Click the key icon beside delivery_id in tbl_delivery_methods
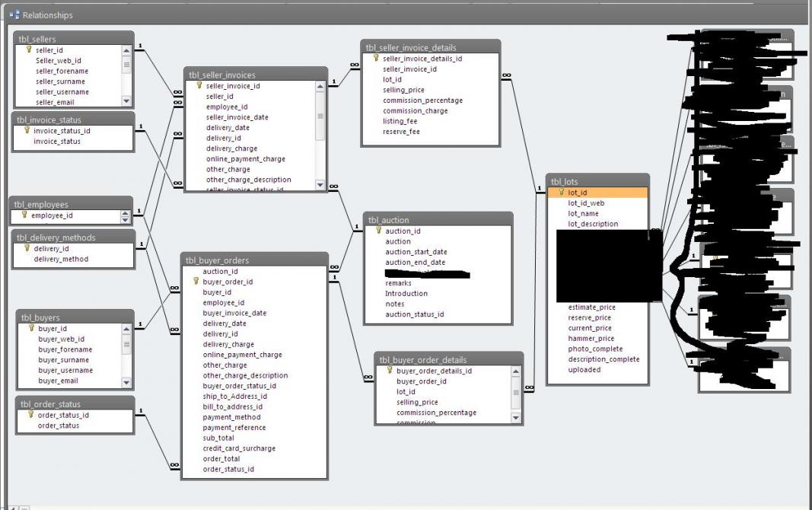The image size is (812, 510). coord(27,248)
